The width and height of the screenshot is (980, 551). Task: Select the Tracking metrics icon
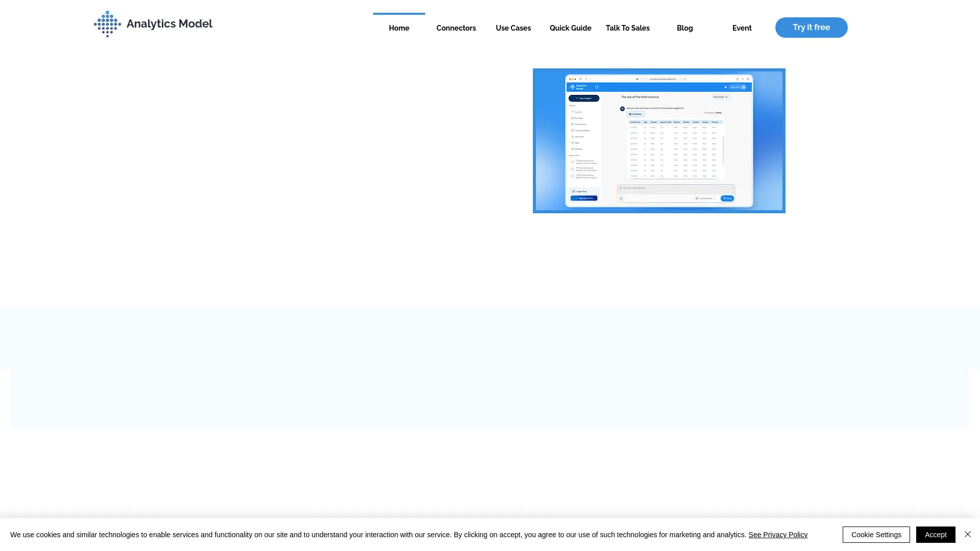[573, 130]
